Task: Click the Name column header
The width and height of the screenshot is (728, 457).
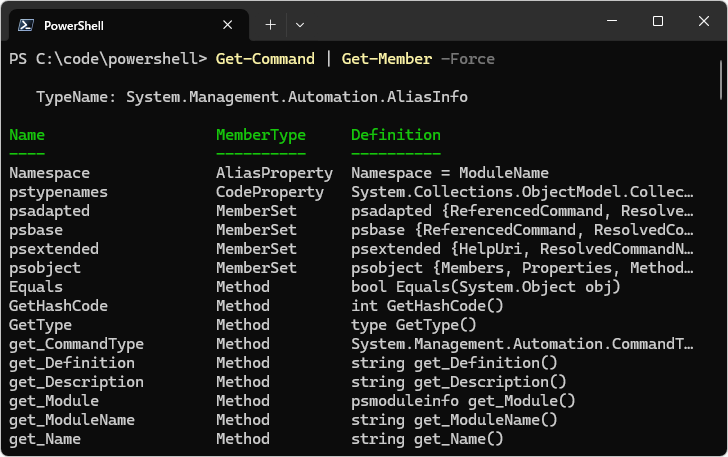Action: tap(27, 135)
